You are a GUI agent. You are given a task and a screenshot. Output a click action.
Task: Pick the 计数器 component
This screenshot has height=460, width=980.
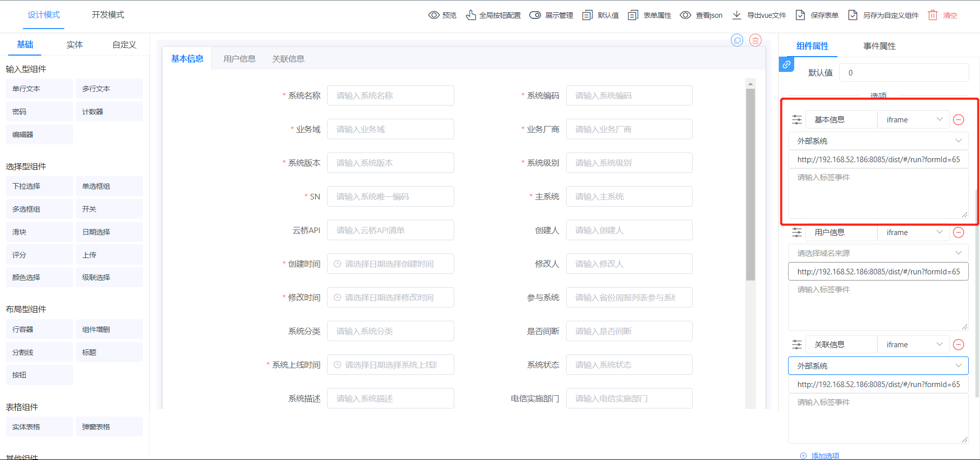click(x=109, y=112)
